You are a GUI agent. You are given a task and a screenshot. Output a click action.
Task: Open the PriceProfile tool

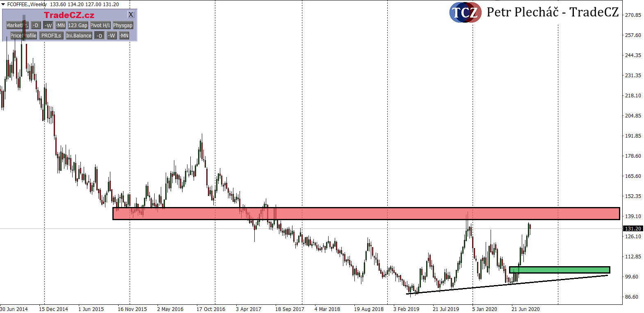23,36
